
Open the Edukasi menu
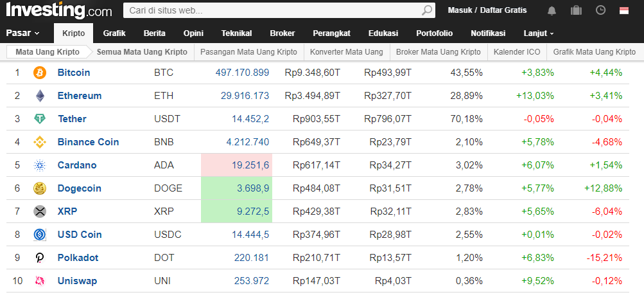coord(383,33)
